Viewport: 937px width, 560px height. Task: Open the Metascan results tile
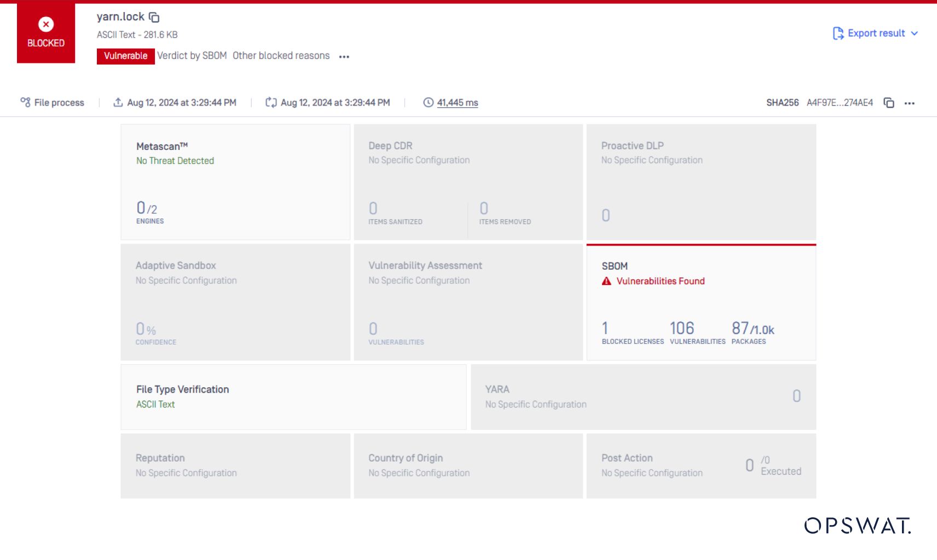(235, 182)
